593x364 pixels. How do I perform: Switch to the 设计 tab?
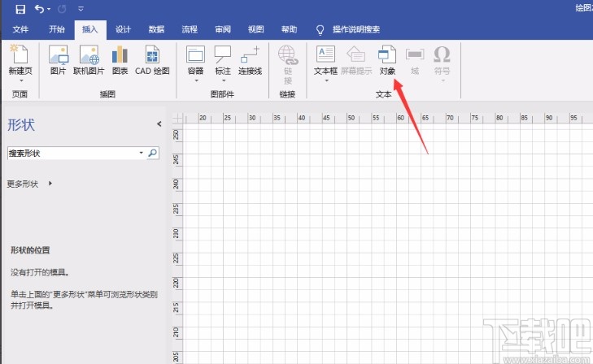coord(123,29)
